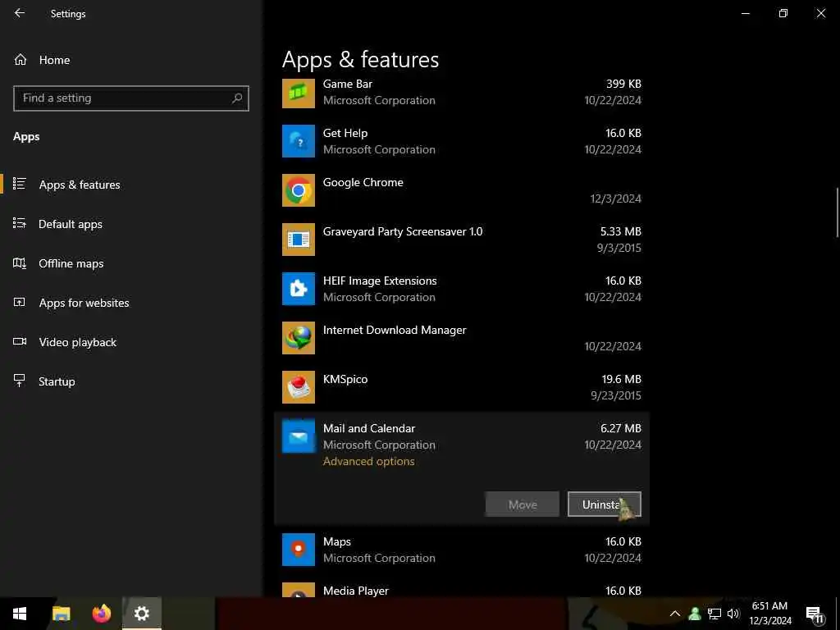Screen dimensions: 840x630
Task: Select the Graveyard Party Screensaver icon
Action: tap(299, 240)
